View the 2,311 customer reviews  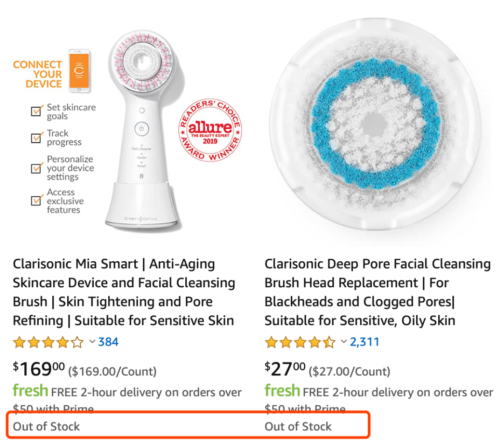tap(364, 342)
